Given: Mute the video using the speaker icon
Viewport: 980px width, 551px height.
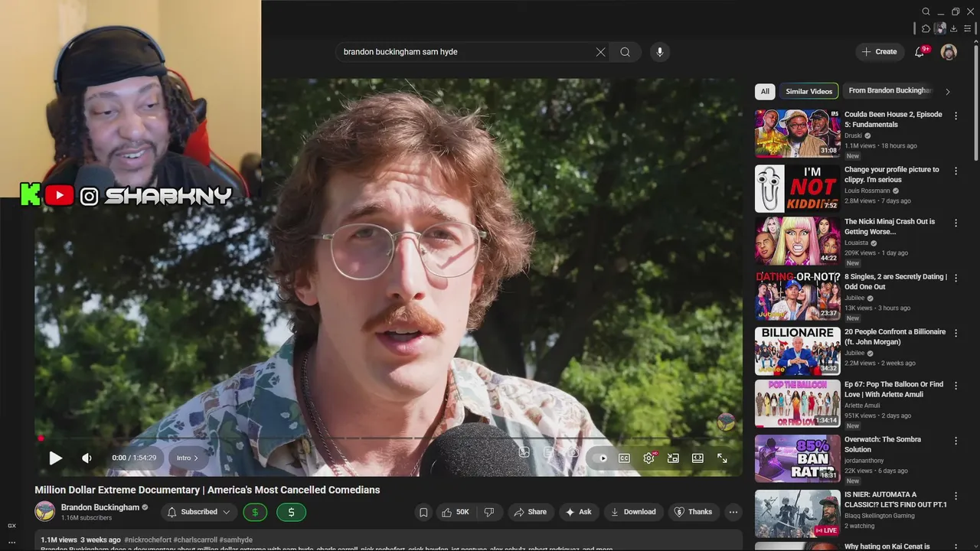Looking at the screenshot, I should 87,458.
